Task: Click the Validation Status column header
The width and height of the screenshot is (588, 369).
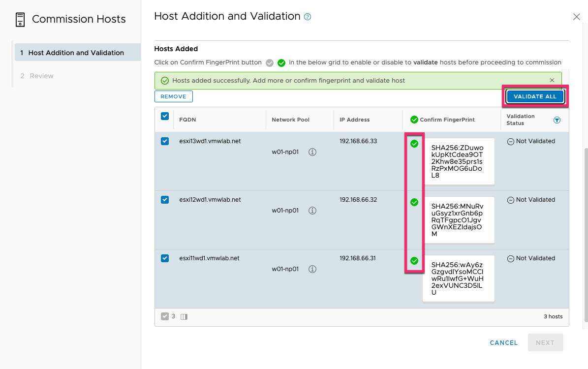Action: [521, 120]
